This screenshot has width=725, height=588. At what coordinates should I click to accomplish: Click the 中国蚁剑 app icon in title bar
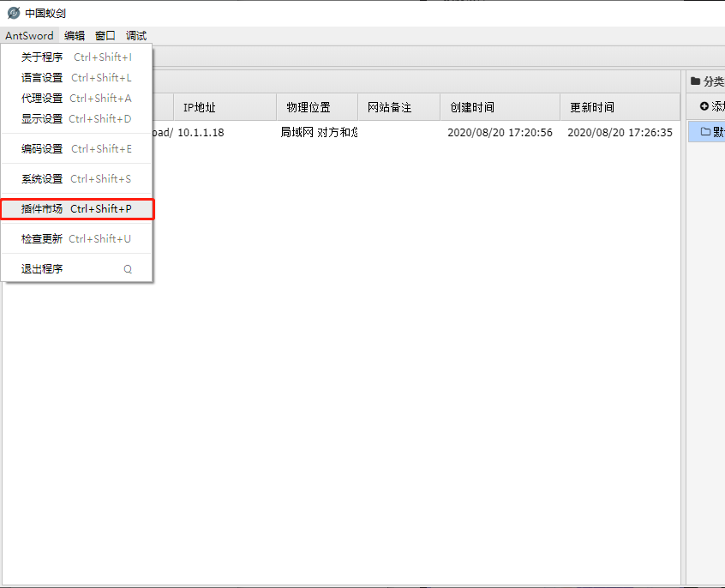(14, 13)
